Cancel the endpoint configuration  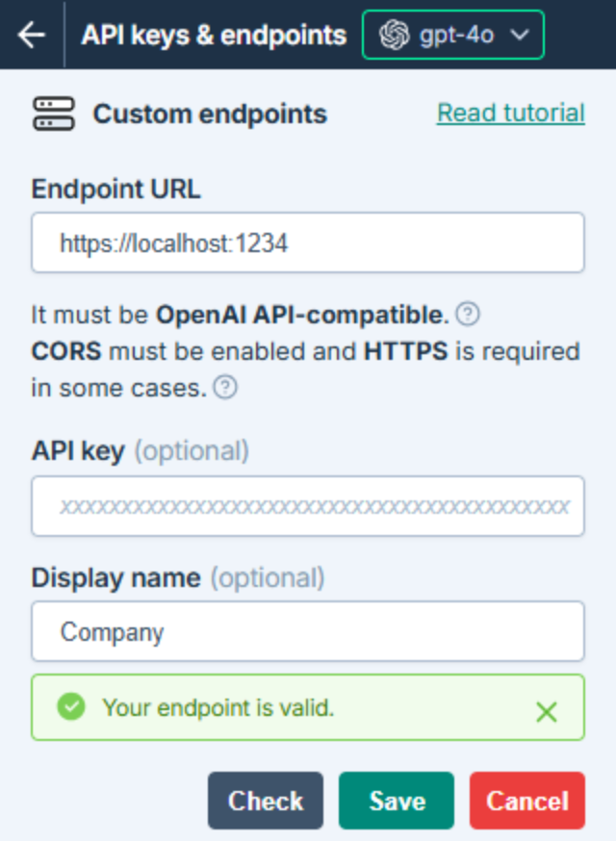(526, 801)
